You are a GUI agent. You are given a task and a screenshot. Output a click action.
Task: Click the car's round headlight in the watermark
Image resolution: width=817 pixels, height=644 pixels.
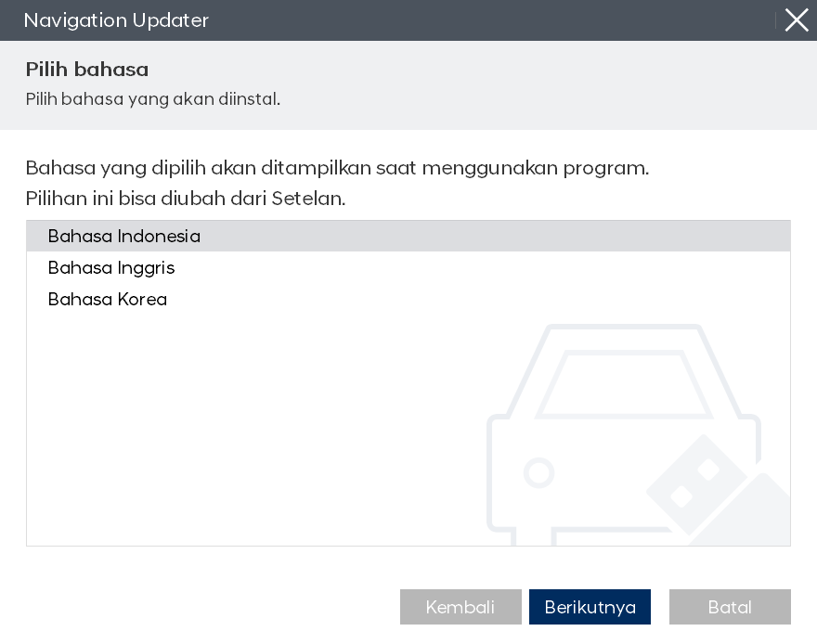538,473
